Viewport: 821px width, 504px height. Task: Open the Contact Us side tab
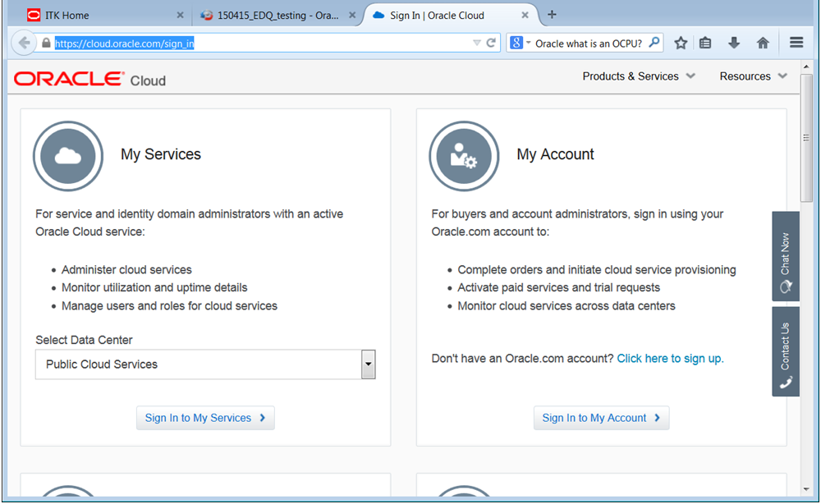pos(786,351)
